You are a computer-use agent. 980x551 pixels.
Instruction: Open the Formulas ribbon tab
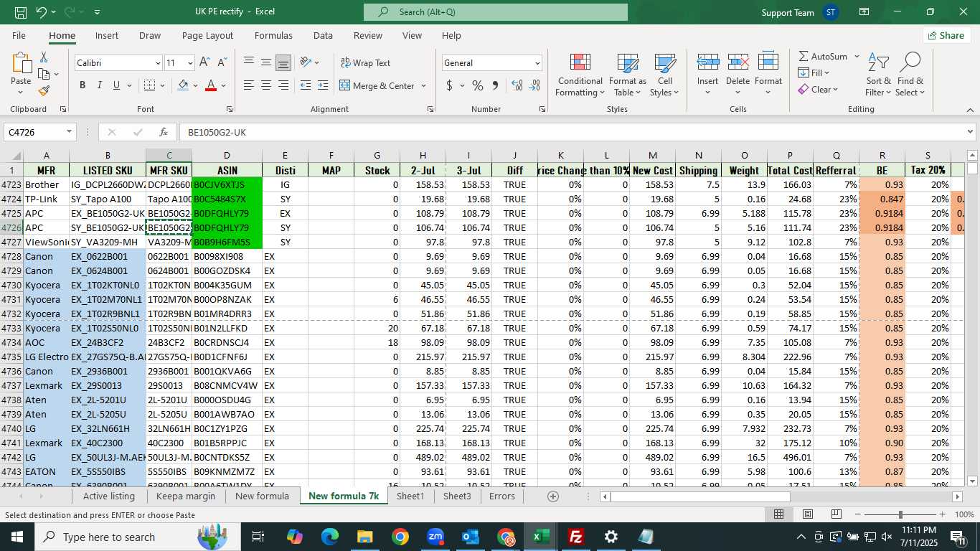pyautogui.click(x=273, y=35)
